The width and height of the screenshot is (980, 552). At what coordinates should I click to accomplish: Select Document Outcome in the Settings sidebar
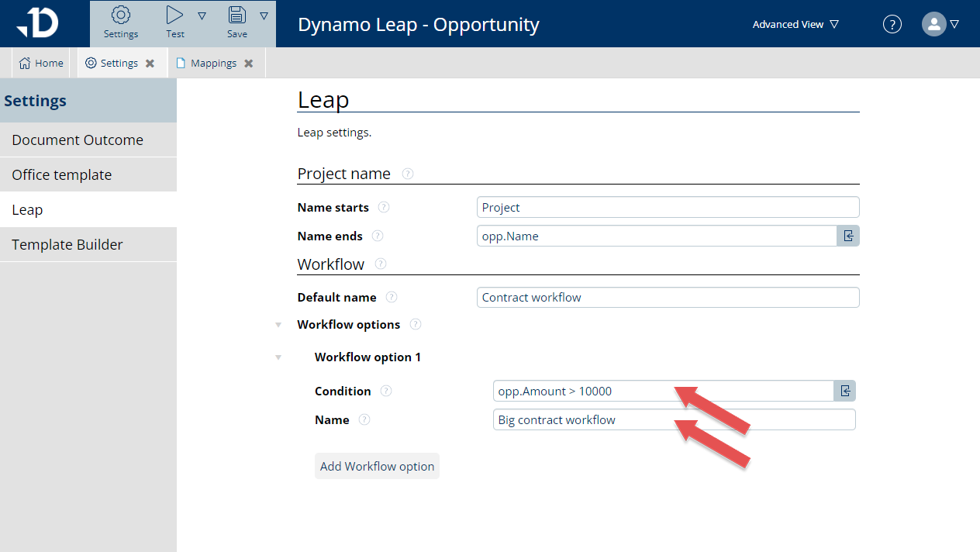pos(78,140)
